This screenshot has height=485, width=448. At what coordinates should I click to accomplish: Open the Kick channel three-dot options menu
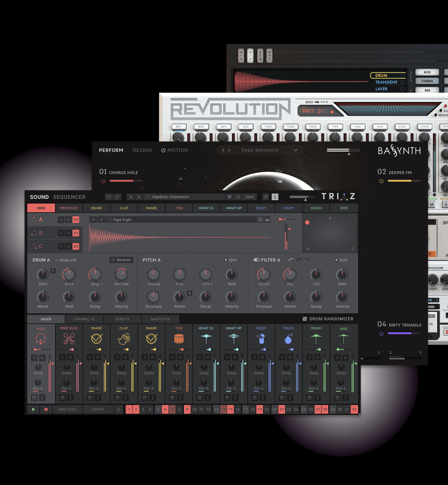click(42, 397)
